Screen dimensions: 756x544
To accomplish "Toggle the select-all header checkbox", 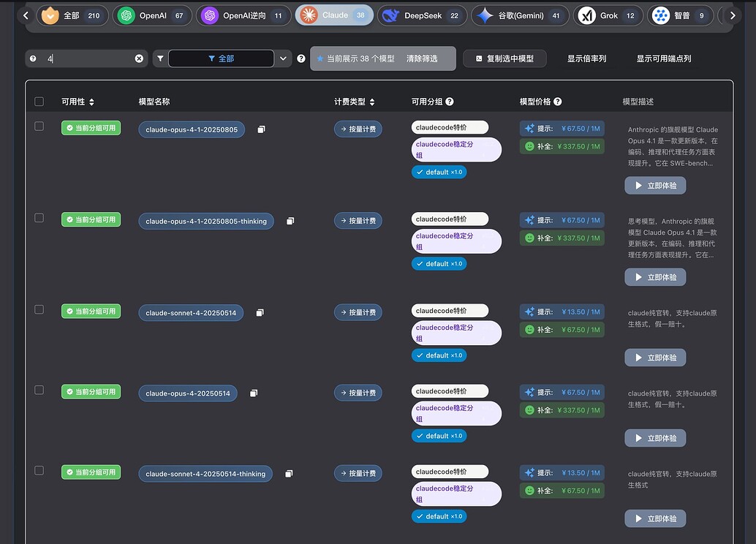I will (x=39, y=102).
